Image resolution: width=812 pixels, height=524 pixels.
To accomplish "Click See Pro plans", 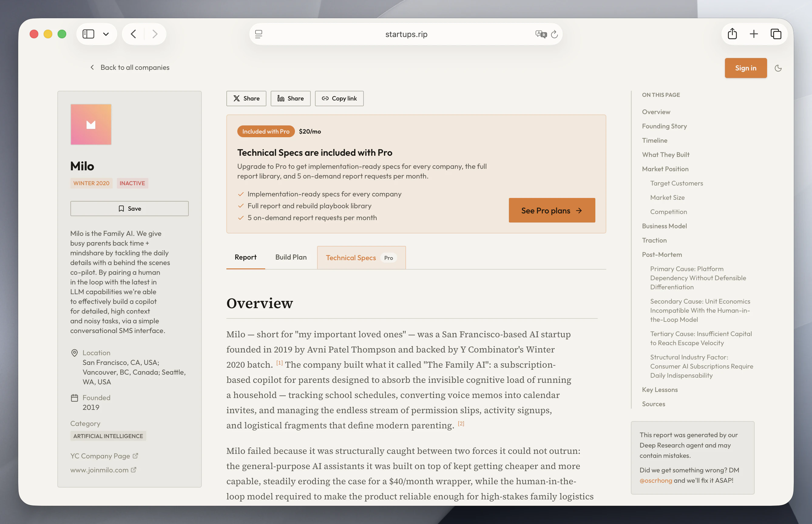I will (x=551, y=210).
